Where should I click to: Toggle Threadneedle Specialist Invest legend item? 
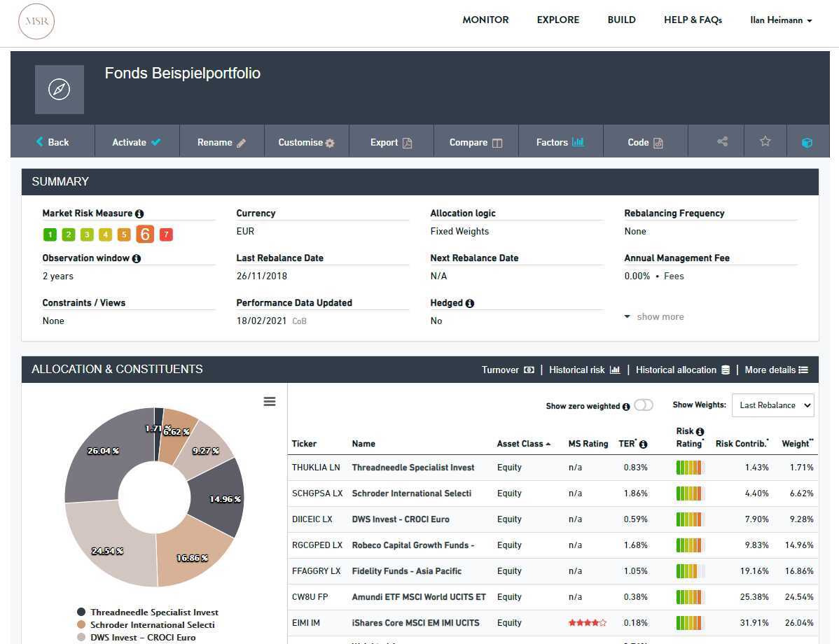pyautogui.click(x=148, y=612)
